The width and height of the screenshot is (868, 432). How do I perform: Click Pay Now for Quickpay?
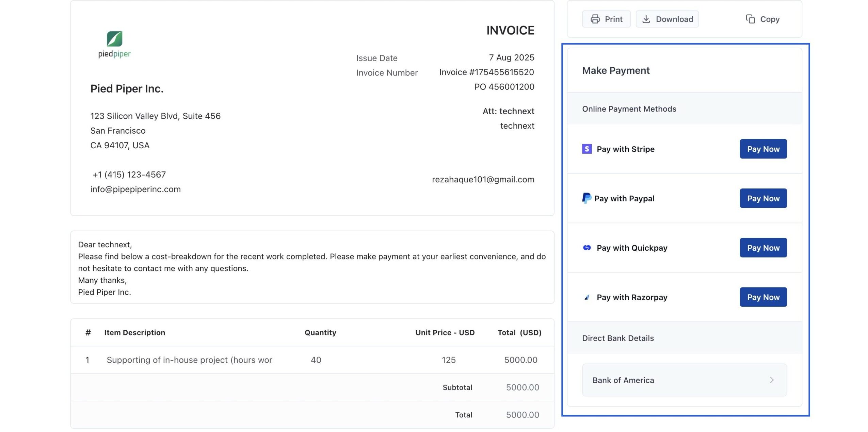[x=763, y=248]
